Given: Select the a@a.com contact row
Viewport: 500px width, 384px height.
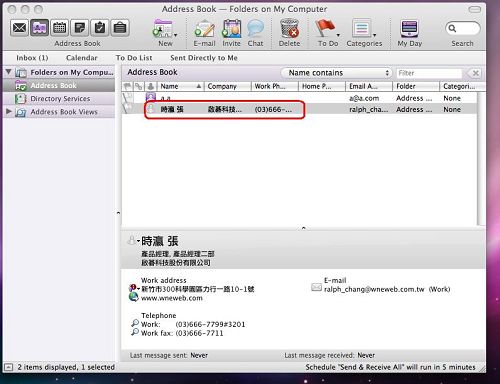Looking at the screenshot, I should [x=299, y=98].
